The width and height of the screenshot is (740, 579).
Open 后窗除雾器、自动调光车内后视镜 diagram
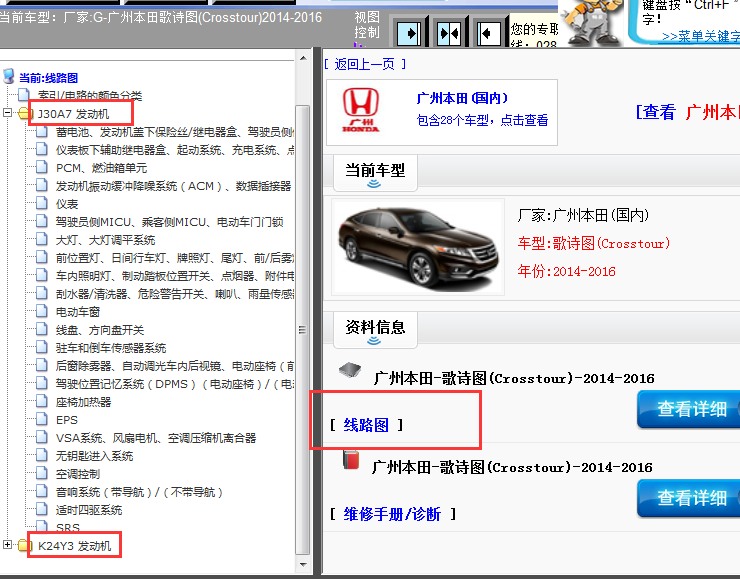tap(175, 366)
